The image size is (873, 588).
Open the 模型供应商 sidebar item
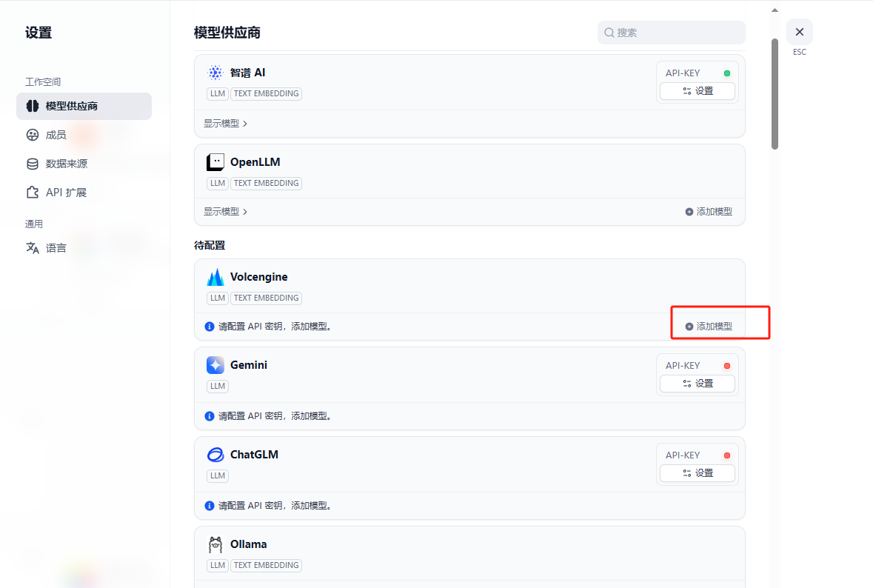84,106
